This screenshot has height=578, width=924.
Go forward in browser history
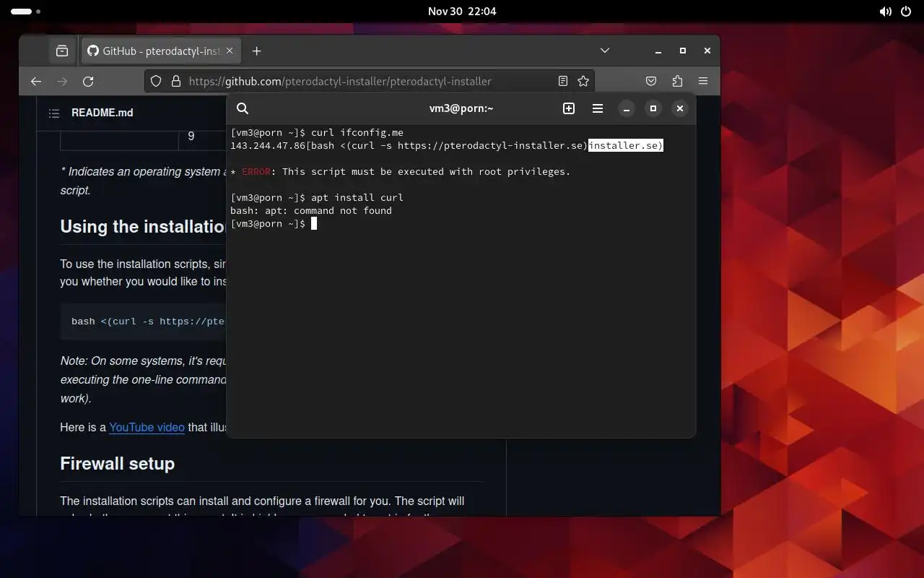tap(62, 82)
